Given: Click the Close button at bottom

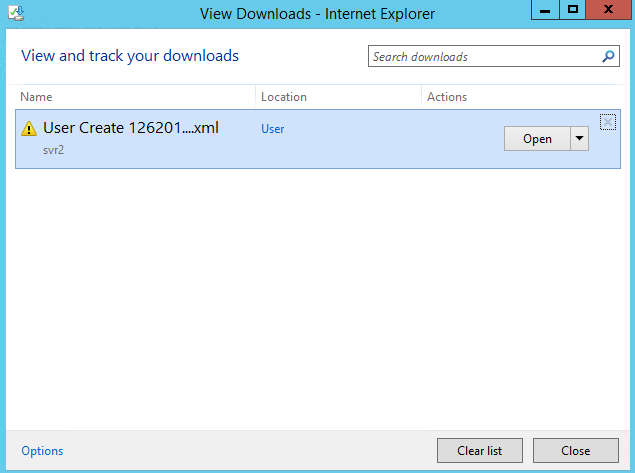Looking at the screenshot, I should tap(575, 450).
